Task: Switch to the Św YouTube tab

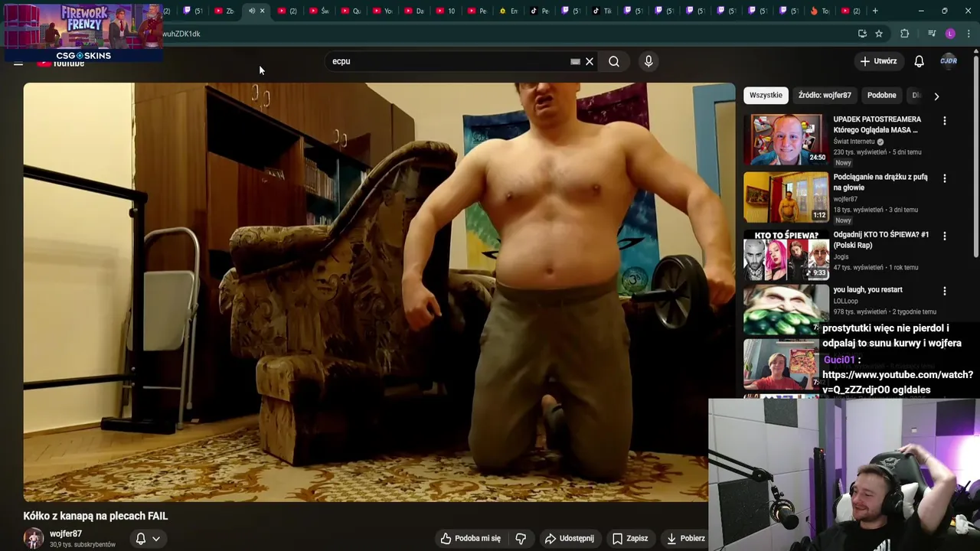Action: (318, 11)
